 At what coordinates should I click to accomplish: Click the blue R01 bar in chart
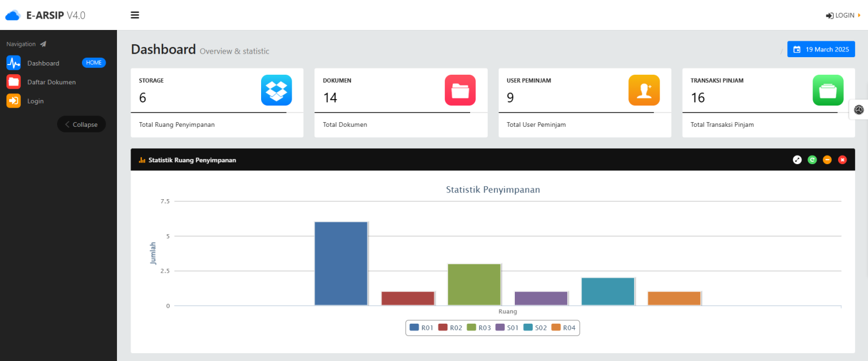pos(341,264)
